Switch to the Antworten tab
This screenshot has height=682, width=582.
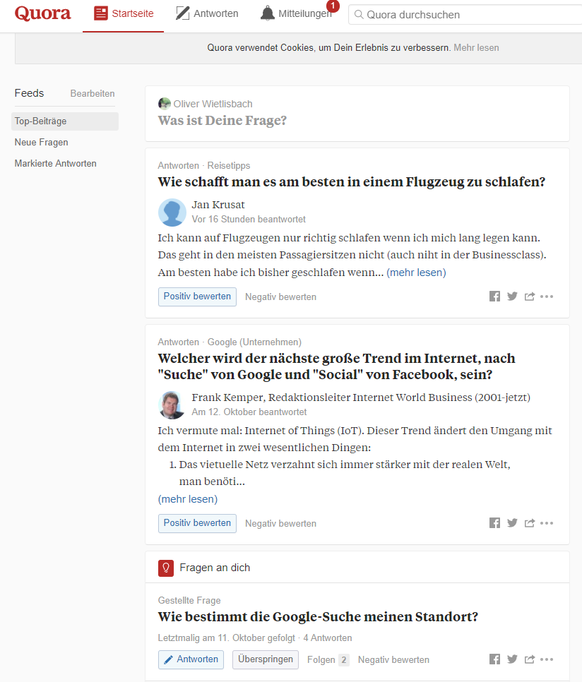click(207, 13)
